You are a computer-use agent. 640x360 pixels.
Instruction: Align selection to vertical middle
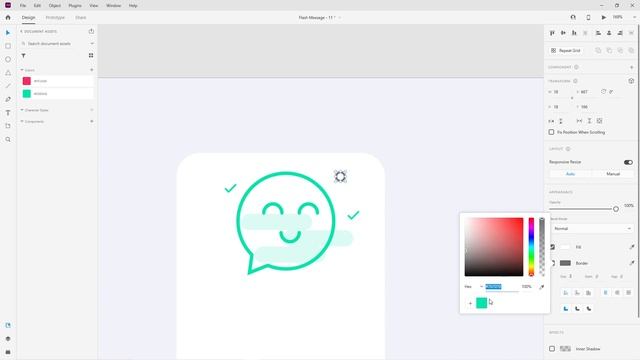(x=563, y=33)
